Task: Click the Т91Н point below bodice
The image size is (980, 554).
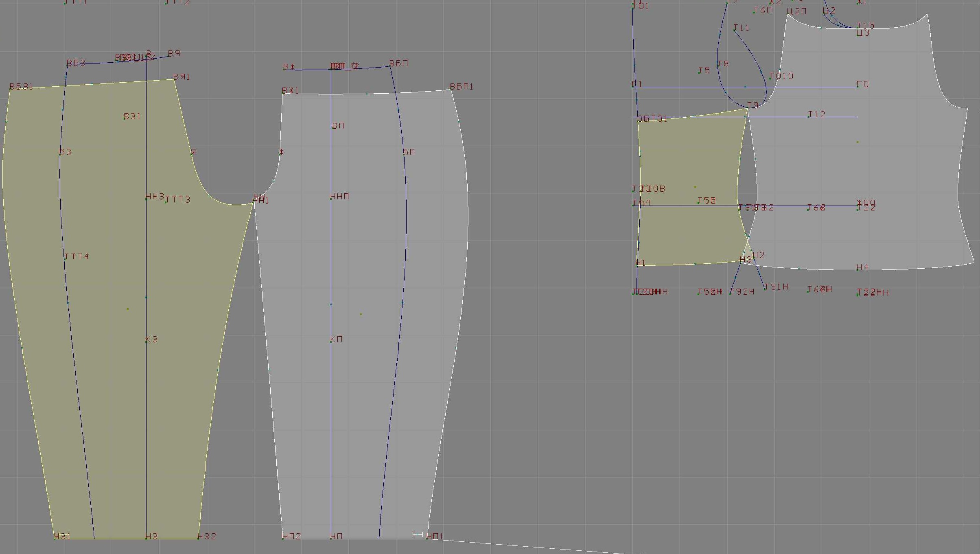Action: click(765, 289)
